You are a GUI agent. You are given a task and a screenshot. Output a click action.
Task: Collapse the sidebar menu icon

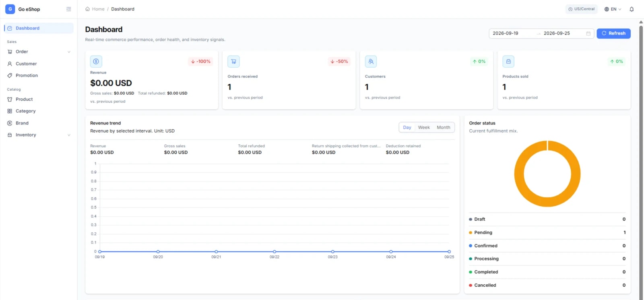click(69, 9)
